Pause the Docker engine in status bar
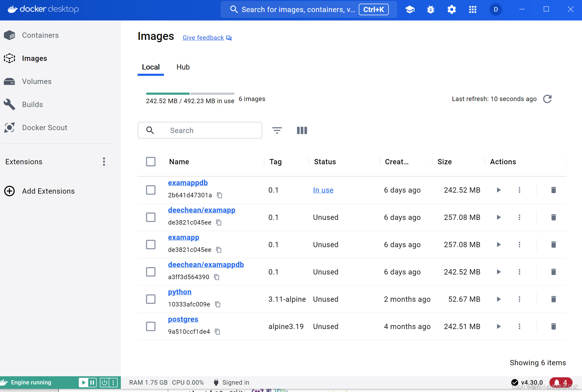Viewport: 582px width, 392px height. pyautogui.click(x=92, y=383)
